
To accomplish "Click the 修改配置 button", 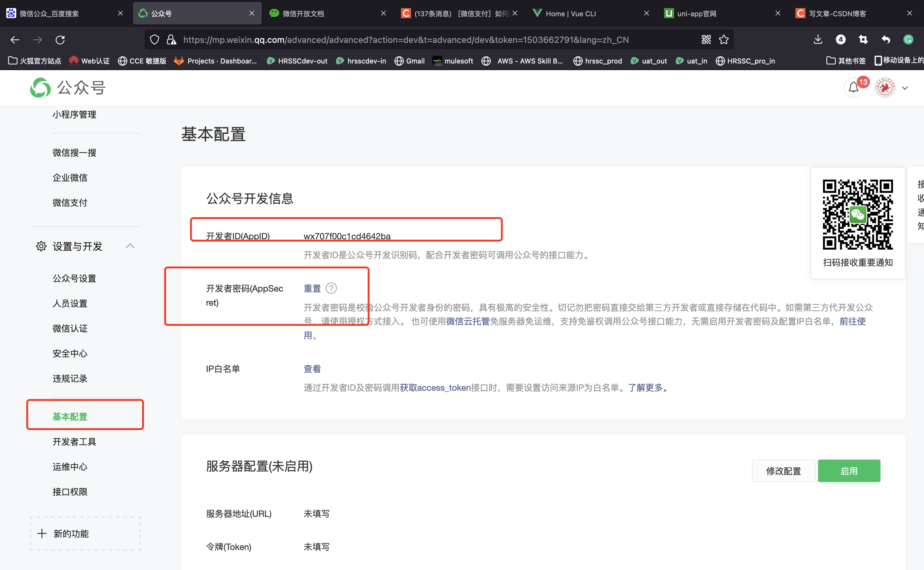I will (784, 471).
